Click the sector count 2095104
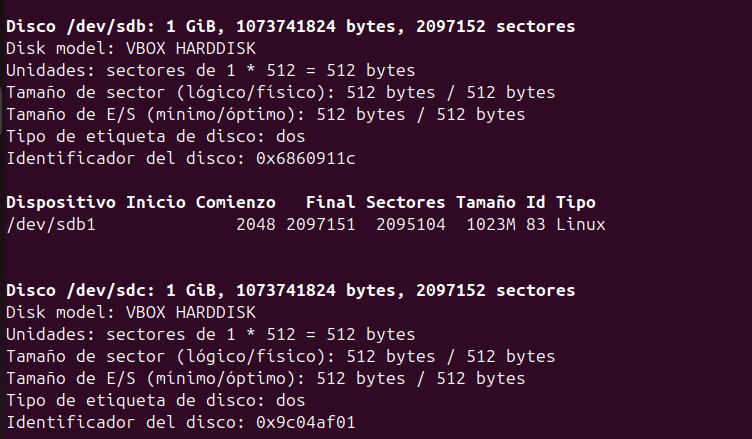 (410, 225)
